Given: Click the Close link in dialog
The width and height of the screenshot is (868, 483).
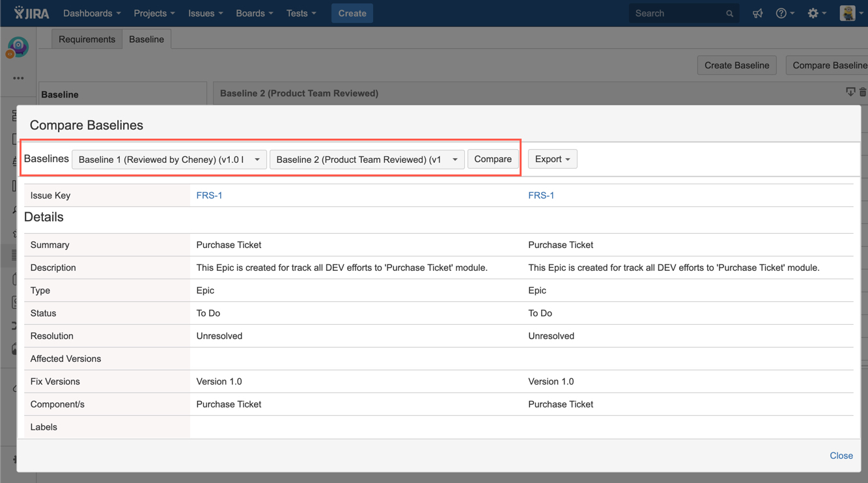Looking at the screenshot, I should 841,456.
